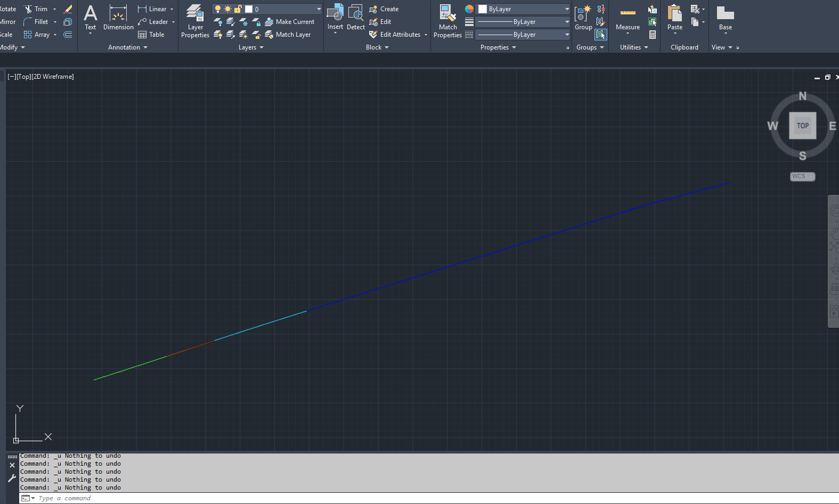Click the layer 0 color swatch
The height and width of the screenshot is (504, 839).
(x=248, y=9)
